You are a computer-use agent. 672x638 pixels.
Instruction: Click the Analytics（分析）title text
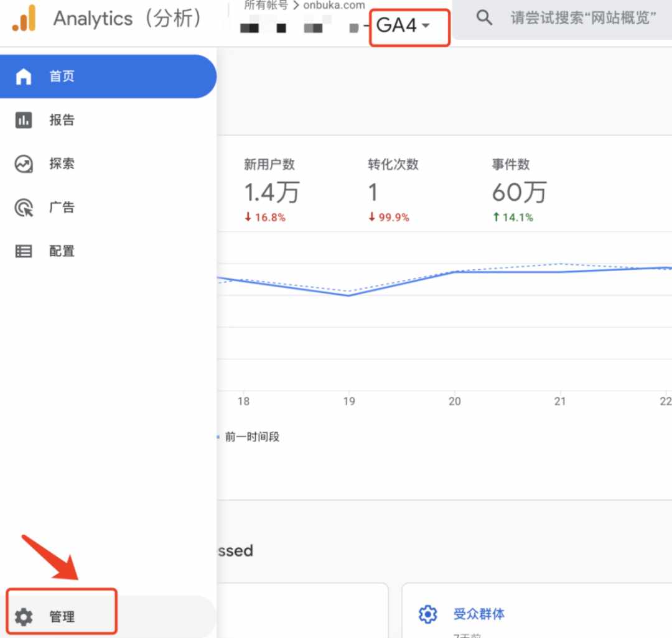[x=128, y=18]
